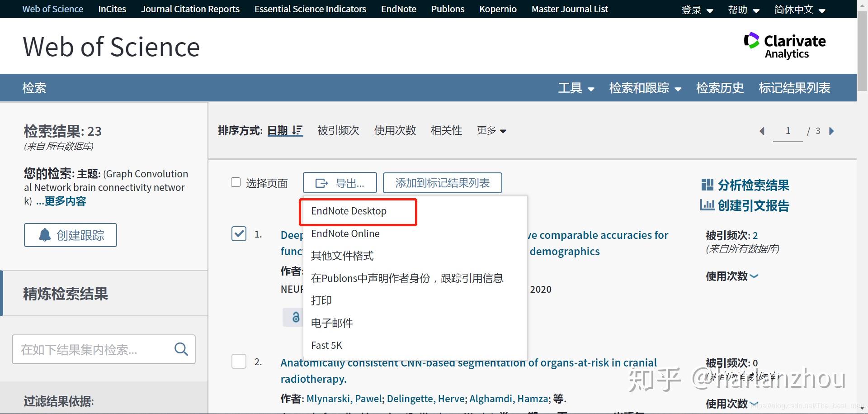Screen dimensions: 868x414
Task: Click the Clarivate Analytics logo
Action: 785,45
